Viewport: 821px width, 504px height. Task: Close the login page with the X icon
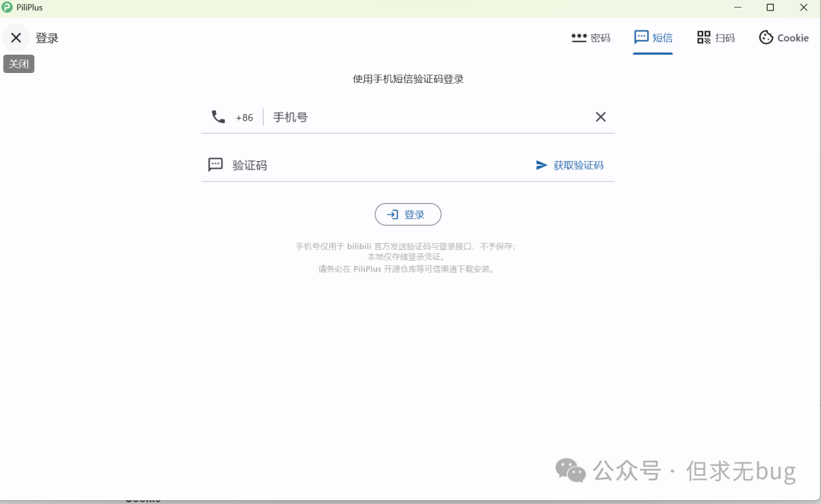(16, 38)
